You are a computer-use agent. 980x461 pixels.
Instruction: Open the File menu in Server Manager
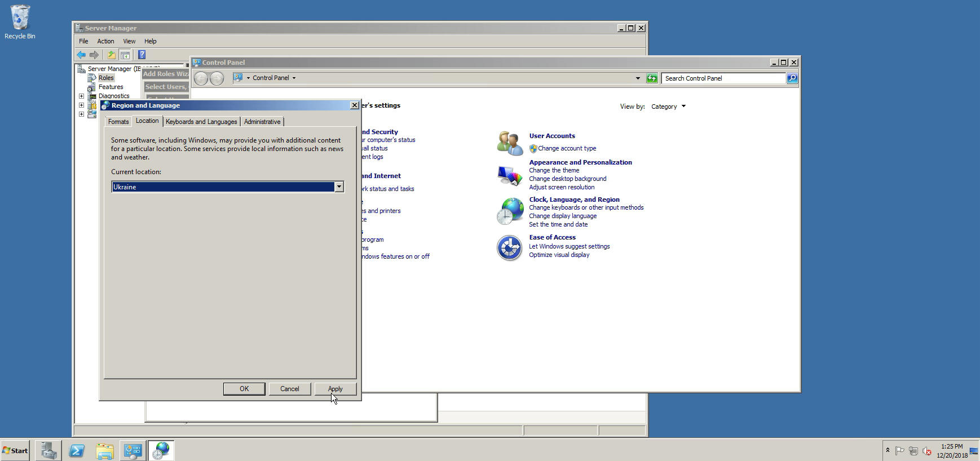83,41
